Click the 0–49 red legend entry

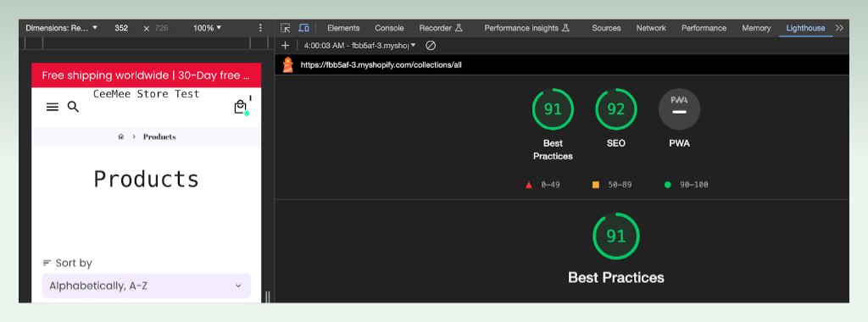542,185
